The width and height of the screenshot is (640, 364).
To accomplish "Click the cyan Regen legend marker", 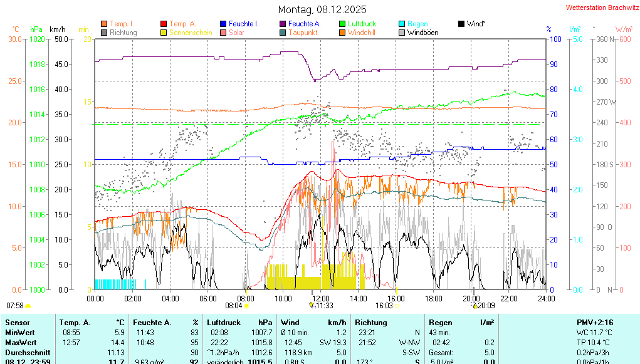I will click(402, 24).
